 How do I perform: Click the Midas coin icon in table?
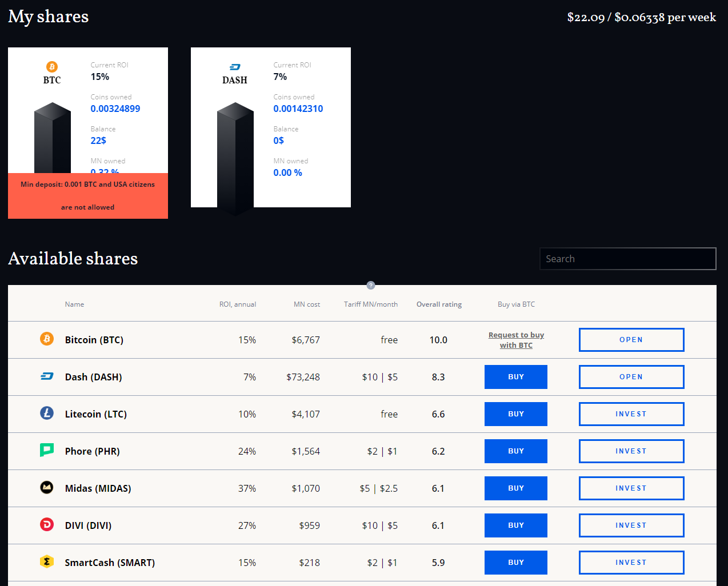click(x=47, y=487)
